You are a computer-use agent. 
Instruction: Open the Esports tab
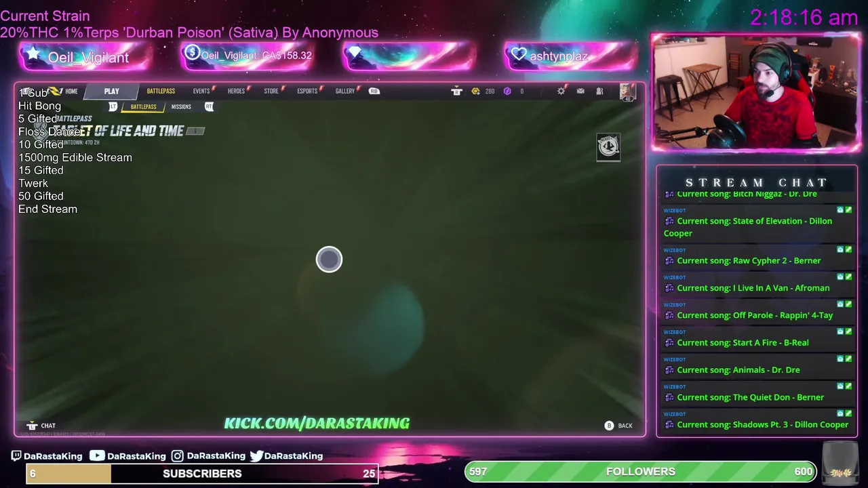click(307, 91)
